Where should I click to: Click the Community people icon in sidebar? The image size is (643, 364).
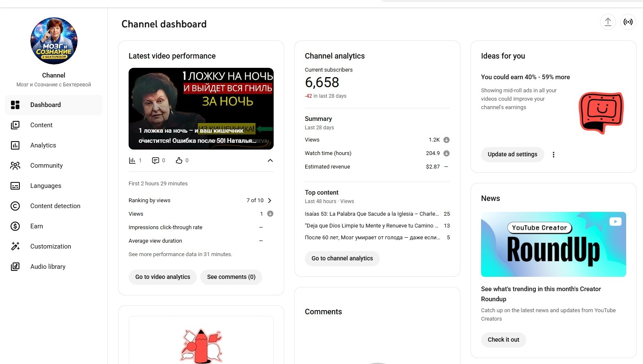(x=15, y=166)
